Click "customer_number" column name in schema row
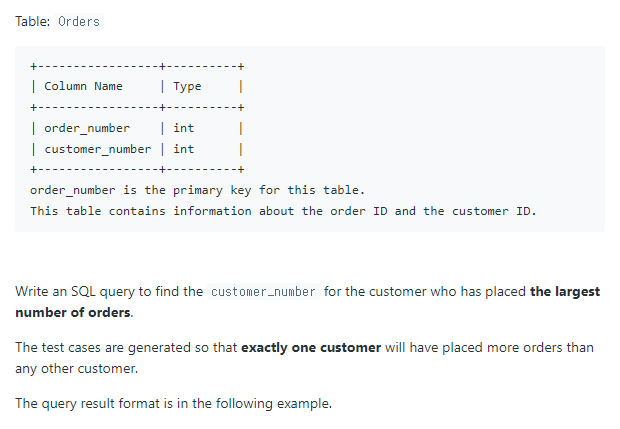The width and height of the screenshot is (620, 429). [97, 149]
